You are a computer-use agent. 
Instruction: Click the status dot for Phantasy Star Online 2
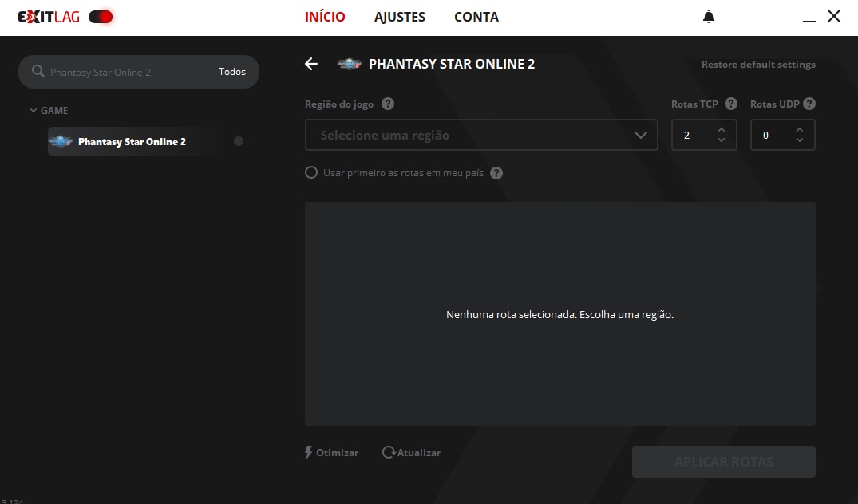239,141
